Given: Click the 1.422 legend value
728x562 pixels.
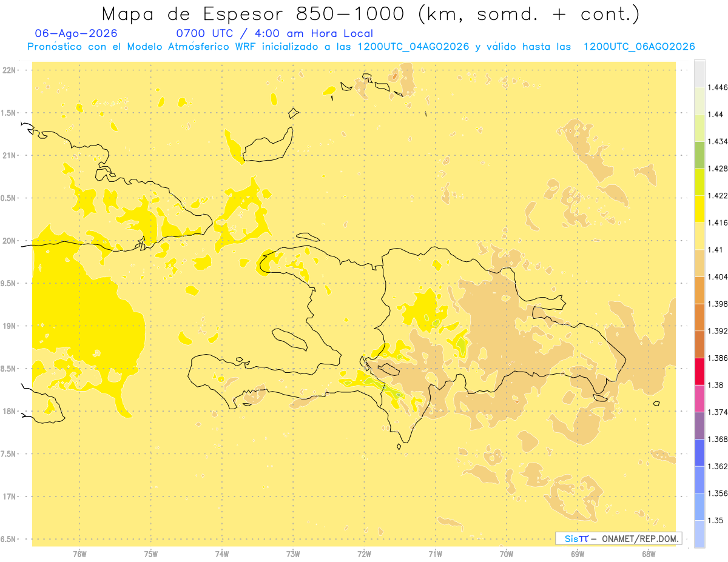Looking at the screenshot, I should click(718, 195).
